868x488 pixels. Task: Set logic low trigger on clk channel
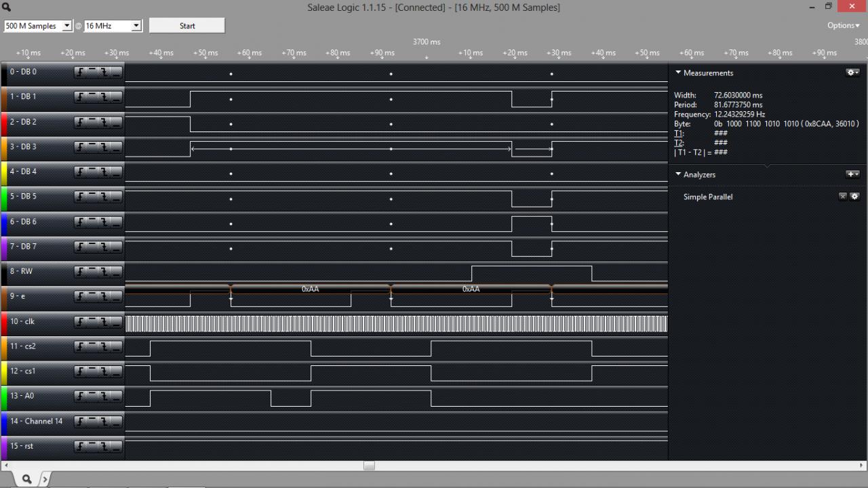[117, 322]
